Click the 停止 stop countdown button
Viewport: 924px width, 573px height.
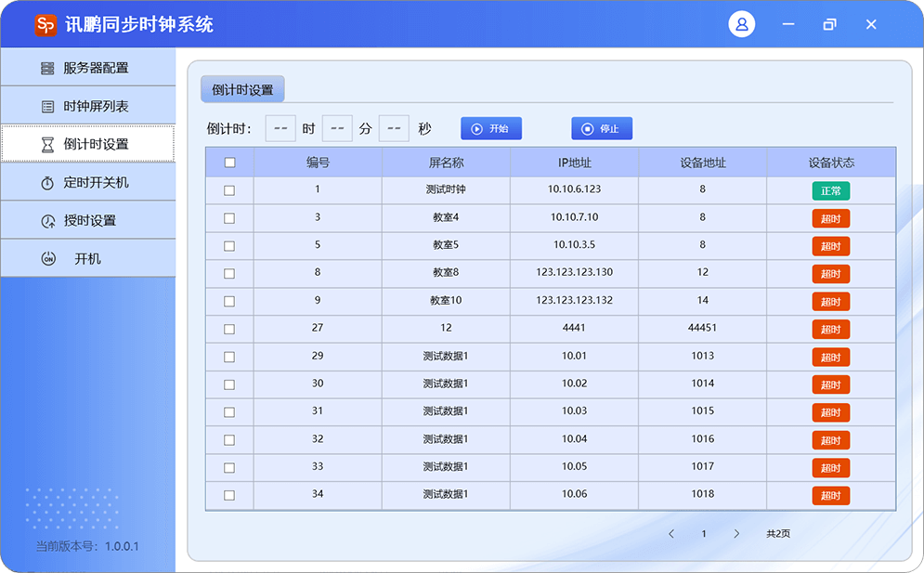point(602,128)
